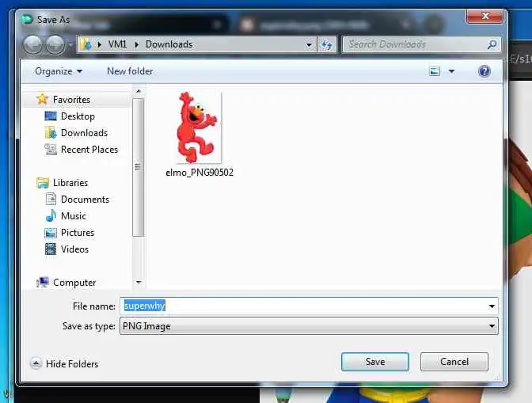
Task: Click the Pictures icon in sidebar
Action: pos(51,233)
